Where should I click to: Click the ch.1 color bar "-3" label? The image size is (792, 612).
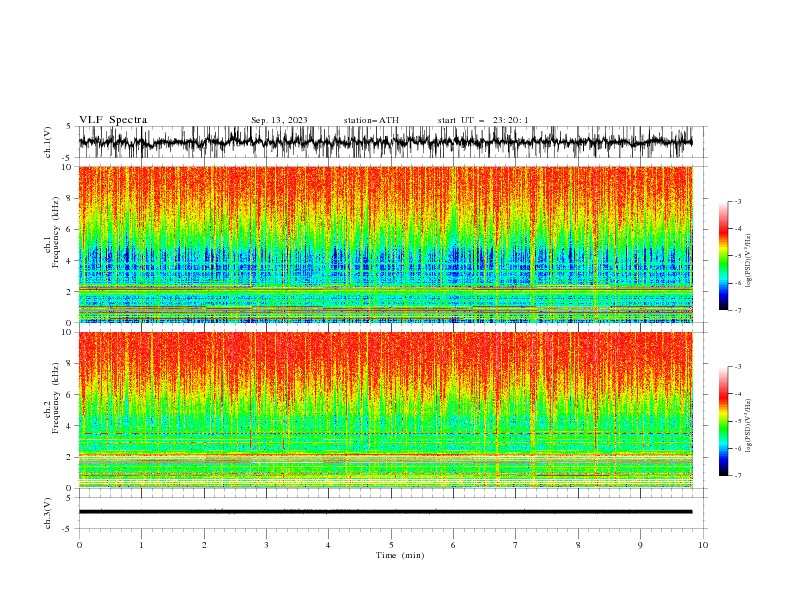click(738, 201)
